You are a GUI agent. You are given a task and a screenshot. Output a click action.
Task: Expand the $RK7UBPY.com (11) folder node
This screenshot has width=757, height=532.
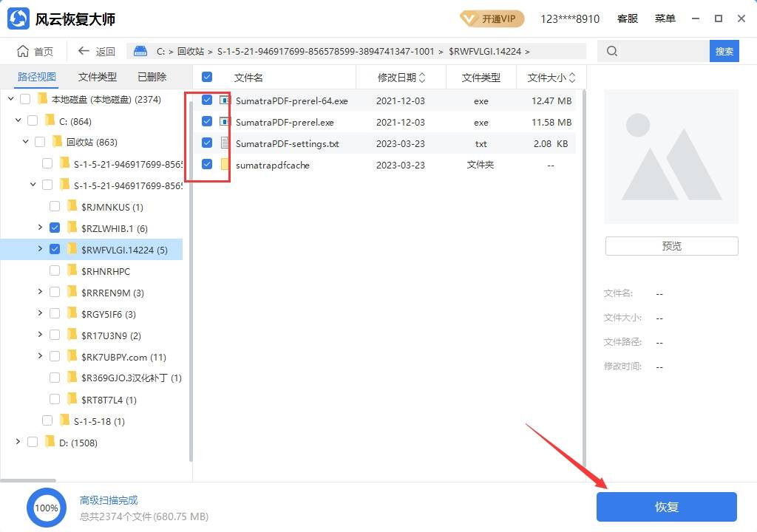click(x=40, y=356)
